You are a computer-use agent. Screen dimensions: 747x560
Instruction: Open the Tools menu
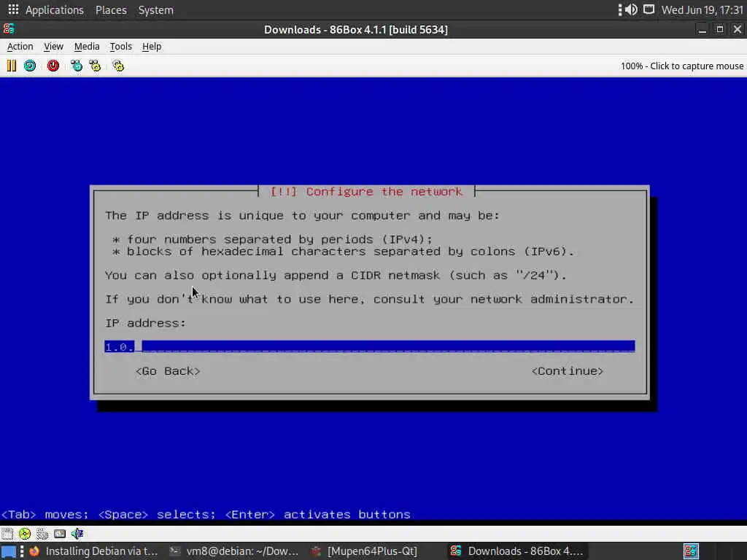pos(120,46)
